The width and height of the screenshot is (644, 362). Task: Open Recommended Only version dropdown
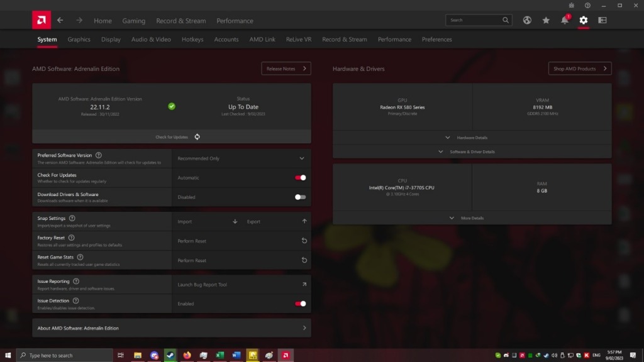click(x=241, y=158)
